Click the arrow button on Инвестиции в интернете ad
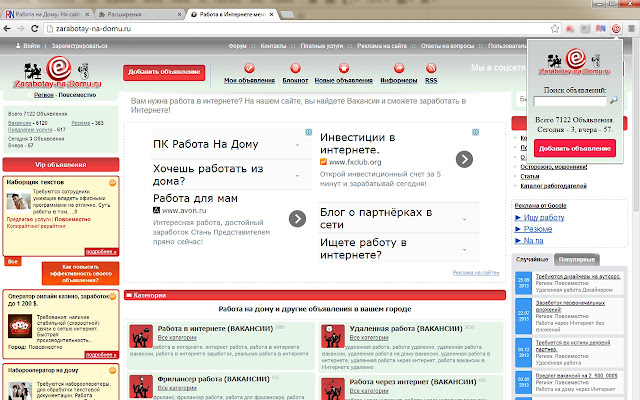 pos(464,159)
